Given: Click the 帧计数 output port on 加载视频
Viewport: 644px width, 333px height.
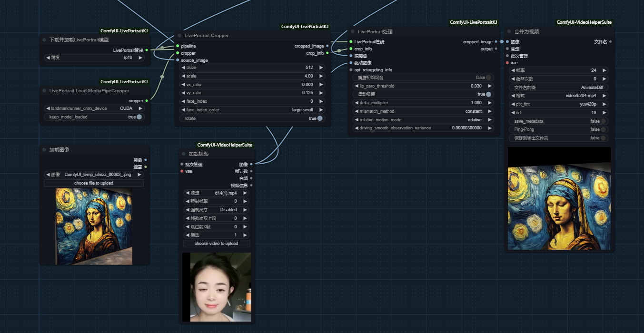Looking at the screenshot, I should [251, 171].
